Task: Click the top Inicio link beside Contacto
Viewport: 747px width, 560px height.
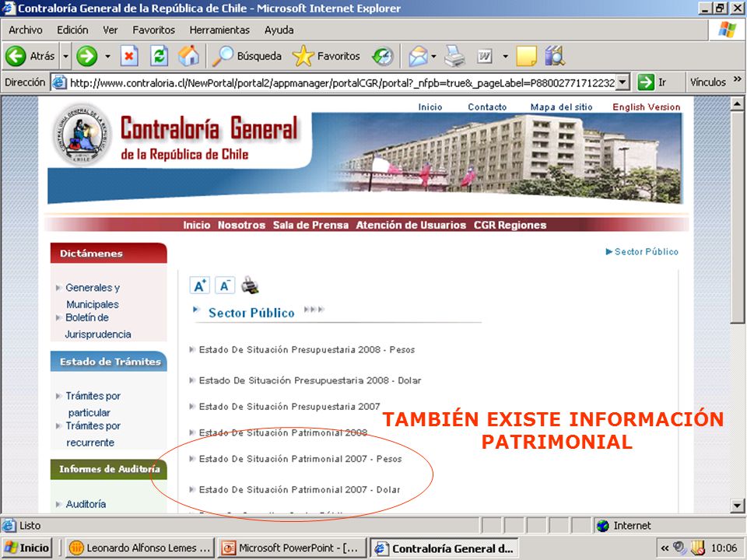Action: (x=430, y=107)
